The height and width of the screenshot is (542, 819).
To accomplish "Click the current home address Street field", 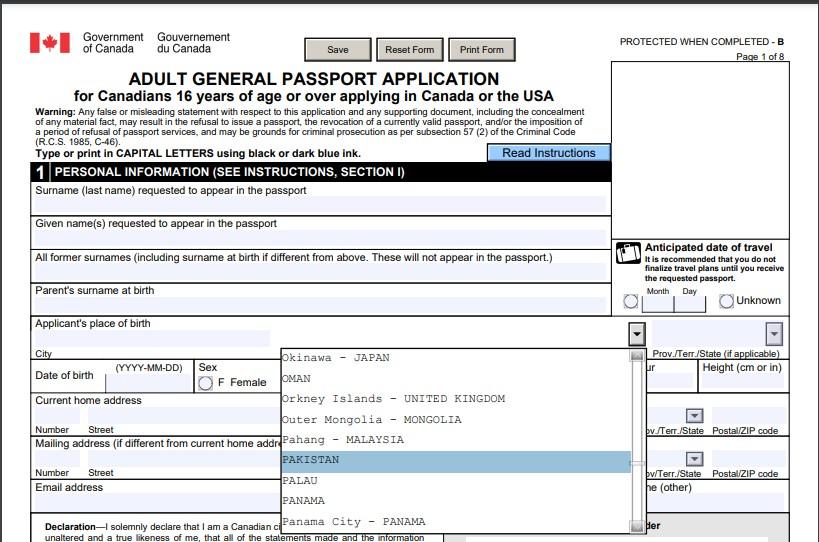I will click(x=184, y=416).
